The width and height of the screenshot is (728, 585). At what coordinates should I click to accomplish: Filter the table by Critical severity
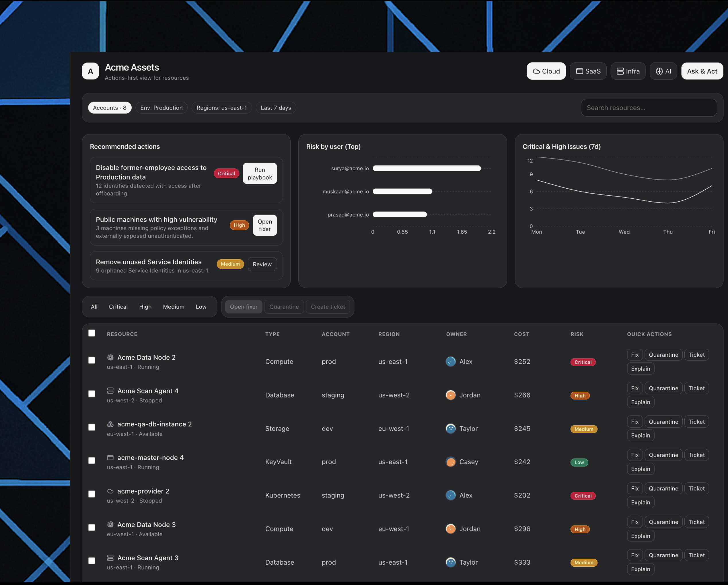coord(118,307)
